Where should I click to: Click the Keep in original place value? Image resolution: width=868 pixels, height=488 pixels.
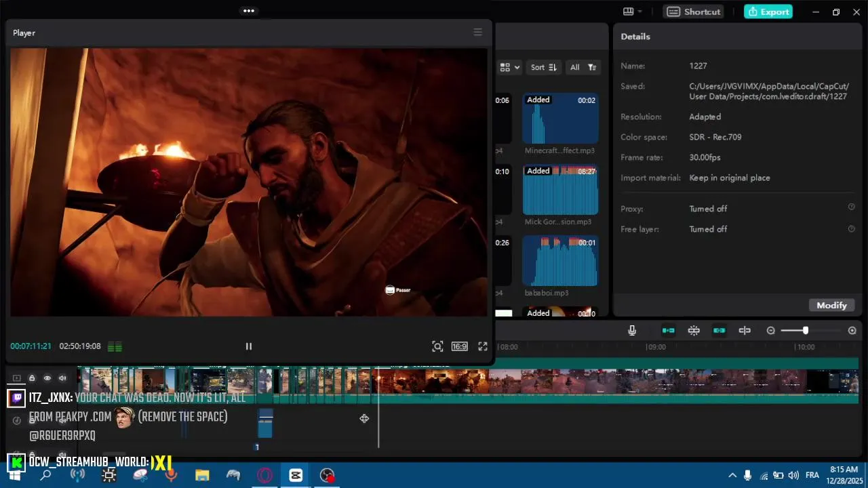point(730,178)
